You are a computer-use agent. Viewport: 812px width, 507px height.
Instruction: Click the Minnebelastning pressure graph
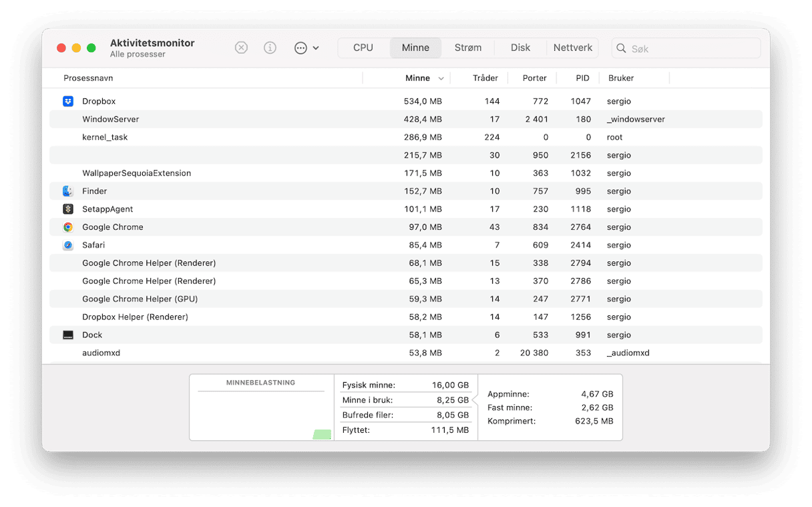(x=262, y=407)
